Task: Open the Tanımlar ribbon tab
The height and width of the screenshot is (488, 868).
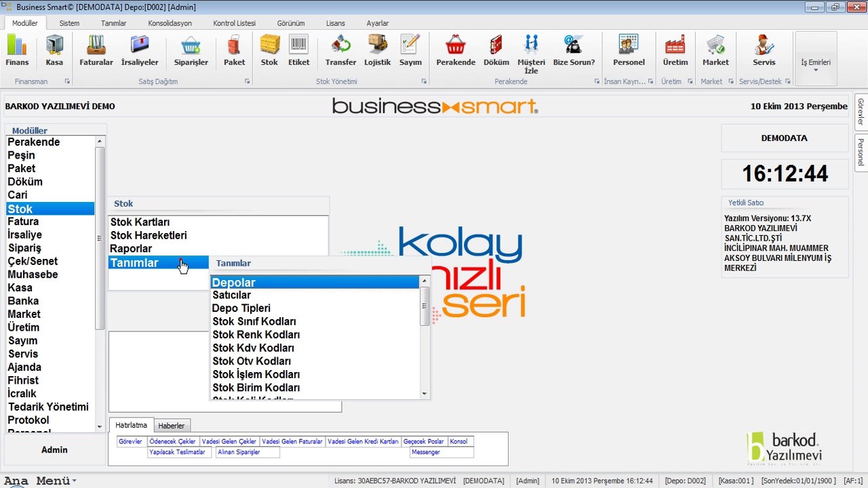Action: [114, 23]
